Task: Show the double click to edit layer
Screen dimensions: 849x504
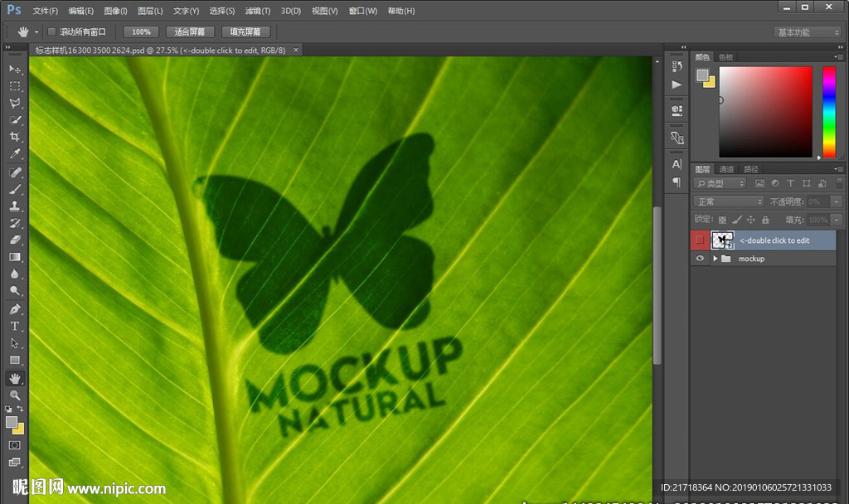Action: 701,240
